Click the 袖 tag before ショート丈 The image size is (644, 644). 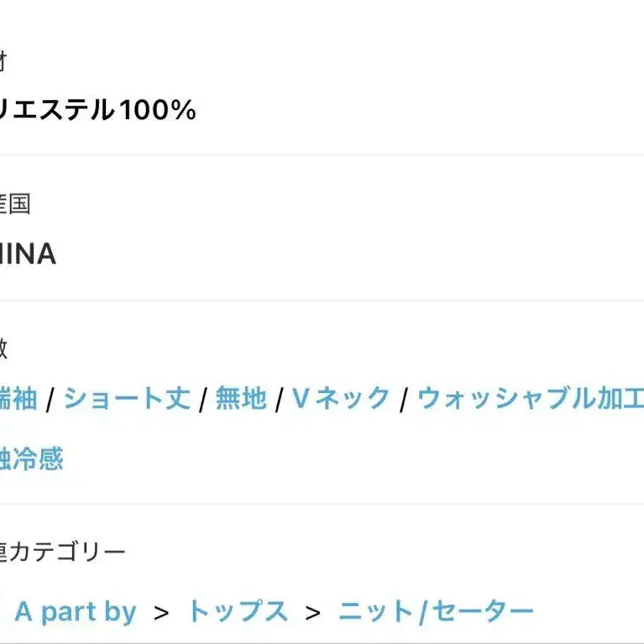point(18,398)
